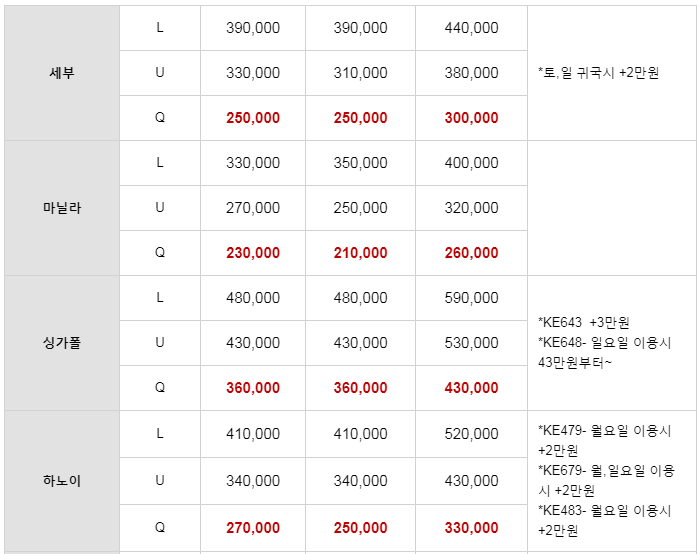Click the 440,000 세부 L-class fare
This screenshot has height=554, width=699.
coord(471,28)
